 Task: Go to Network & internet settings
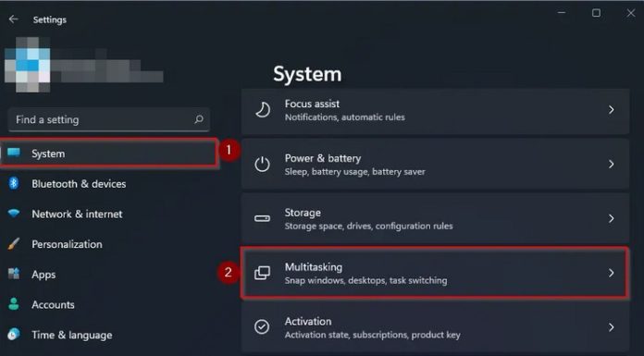tap(109, 214)
